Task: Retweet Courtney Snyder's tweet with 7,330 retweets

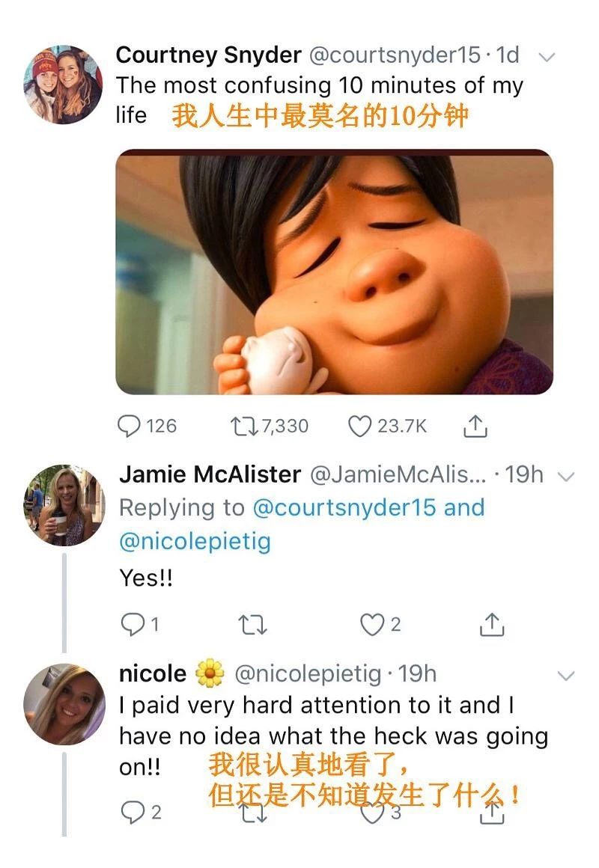Action: click(243, 427)
